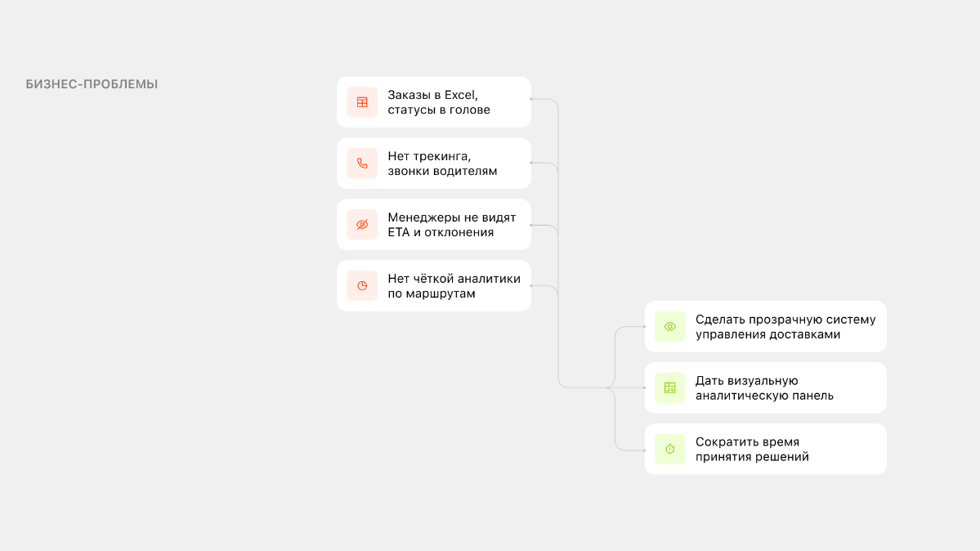Click the green stopwatch icon
Screen dimensions: 980x551
(x=670, y=449)
